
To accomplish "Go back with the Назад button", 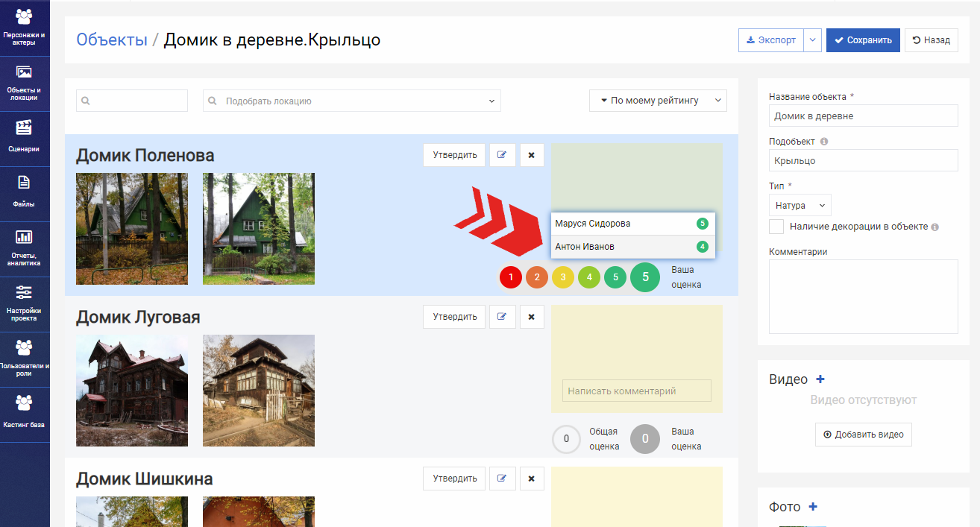I will pos(932,40).
